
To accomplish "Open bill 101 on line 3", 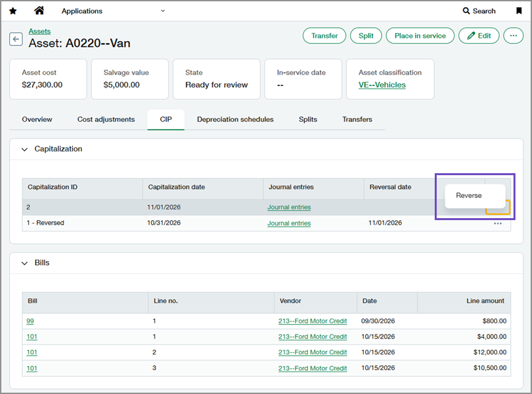I will click(x=32, y=368).
